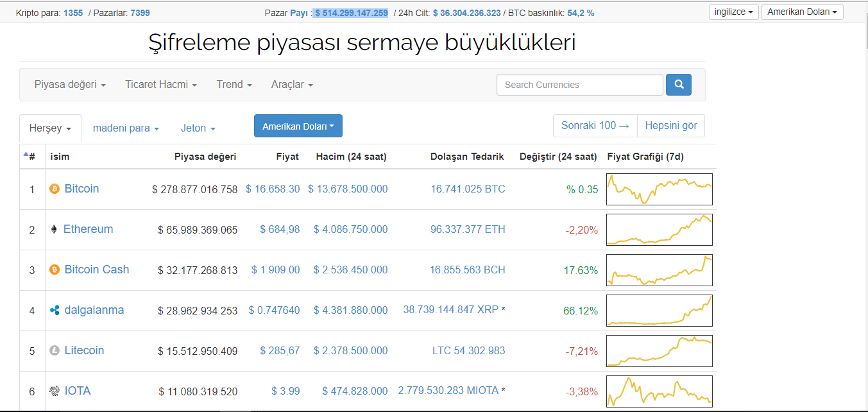Viewport: 868px width, 412px height.
Task: Open the Bitcoin 7d price chart
Action: click(x=660, y=189)
